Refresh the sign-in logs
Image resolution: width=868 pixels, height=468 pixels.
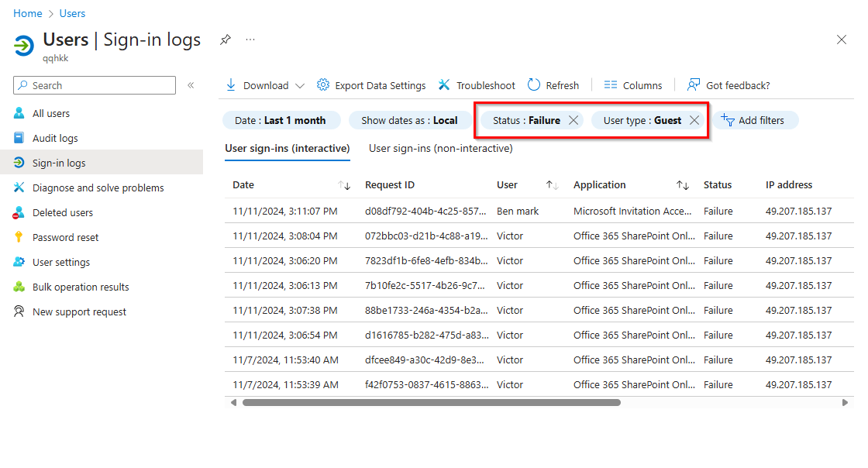point(553,85)
